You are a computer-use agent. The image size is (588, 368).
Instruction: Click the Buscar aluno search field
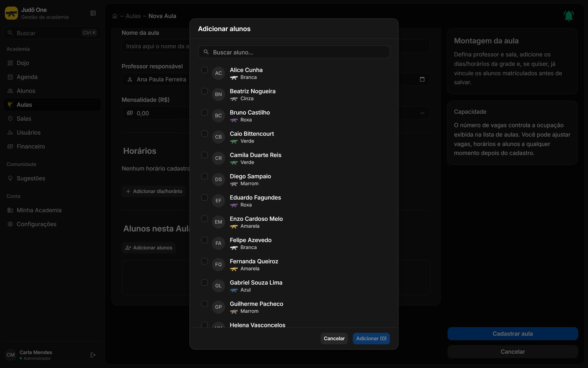(x=294, y=52)
